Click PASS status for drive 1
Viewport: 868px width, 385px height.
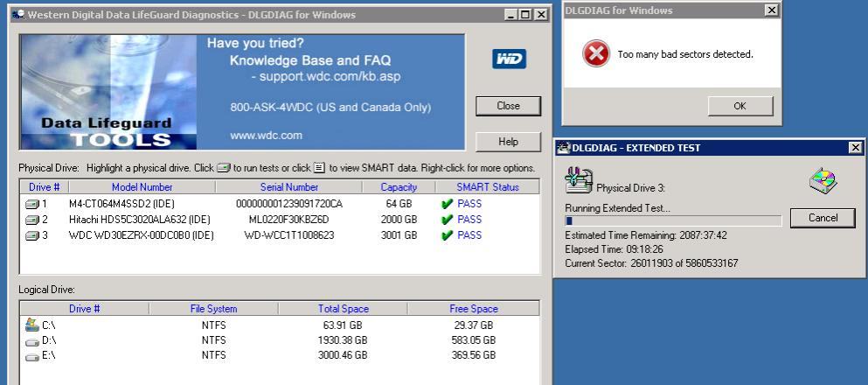469,204
